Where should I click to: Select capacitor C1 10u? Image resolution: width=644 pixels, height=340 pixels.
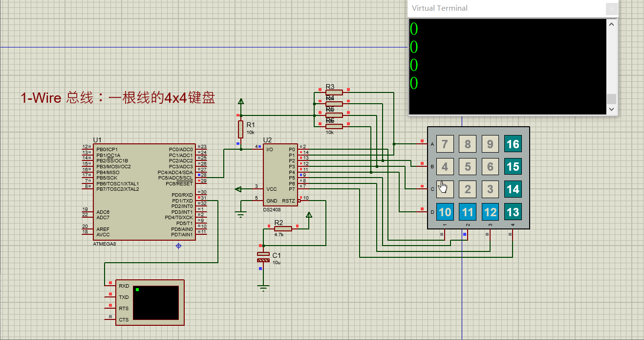pos(263,257)
